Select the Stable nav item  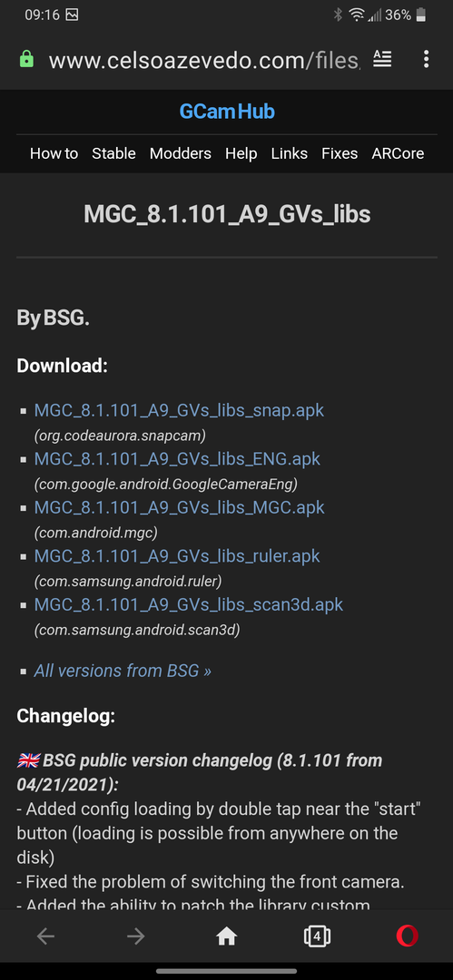pyautogui.click(x=113, y=153)
